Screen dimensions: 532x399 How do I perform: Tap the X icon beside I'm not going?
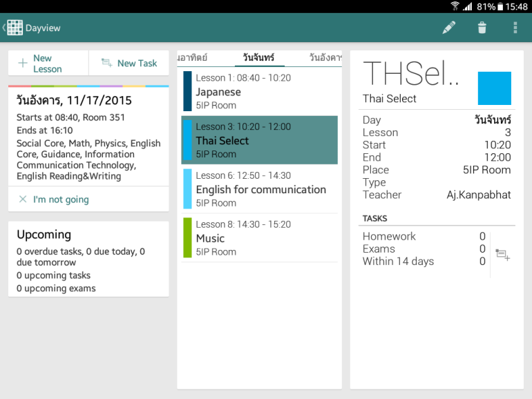tap(23, 199)
